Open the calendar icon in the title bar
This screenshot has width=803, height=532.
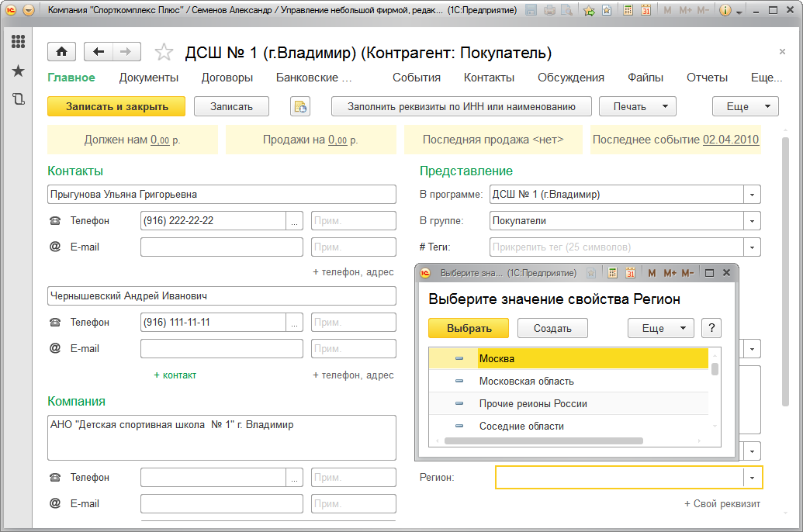tap(646, 11)
